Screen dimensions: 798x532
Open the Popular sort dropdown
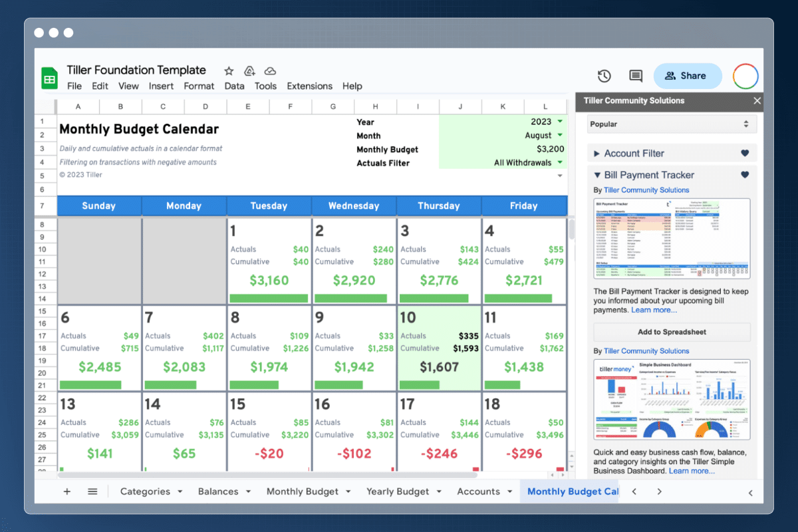tap(672, 124)
